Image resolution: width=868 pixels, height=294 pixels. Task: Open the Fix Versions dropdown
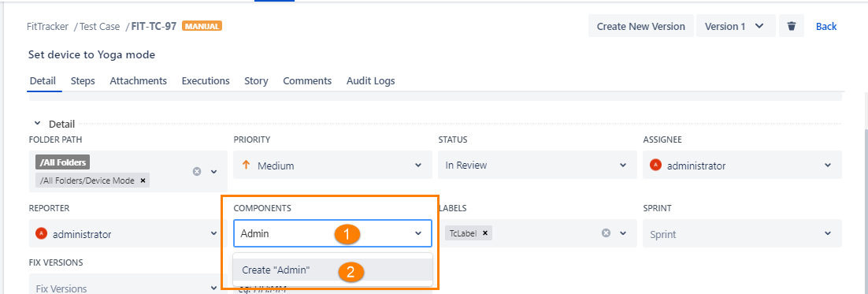[x=128, y=284]
